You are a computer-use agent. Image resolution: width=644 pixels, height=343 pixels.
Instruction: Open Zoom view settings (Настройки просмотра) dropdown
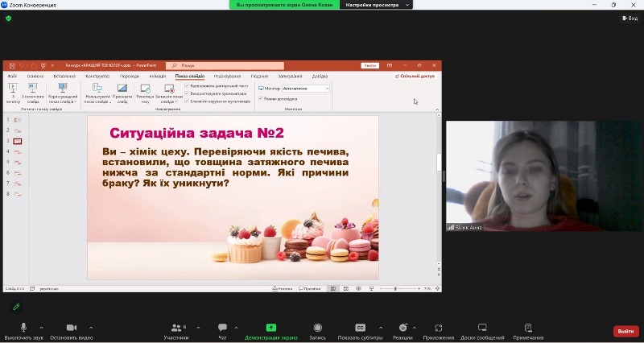click(377, 5)
